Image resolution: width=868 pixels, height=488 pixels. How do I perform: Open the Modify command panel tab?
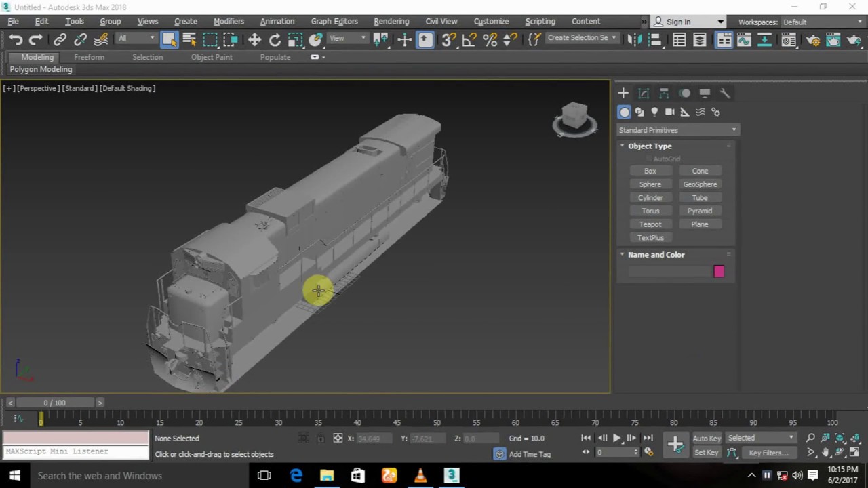644,93
